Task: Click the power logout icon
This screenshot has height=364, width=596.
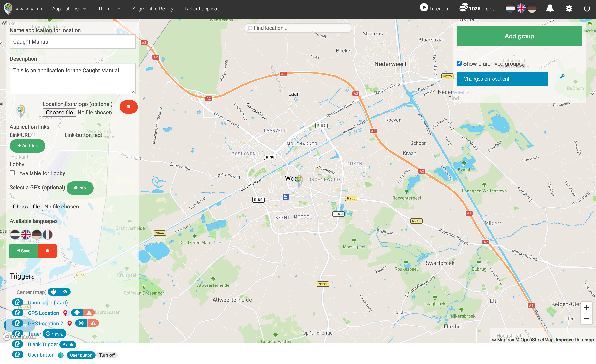Action: 587,9
